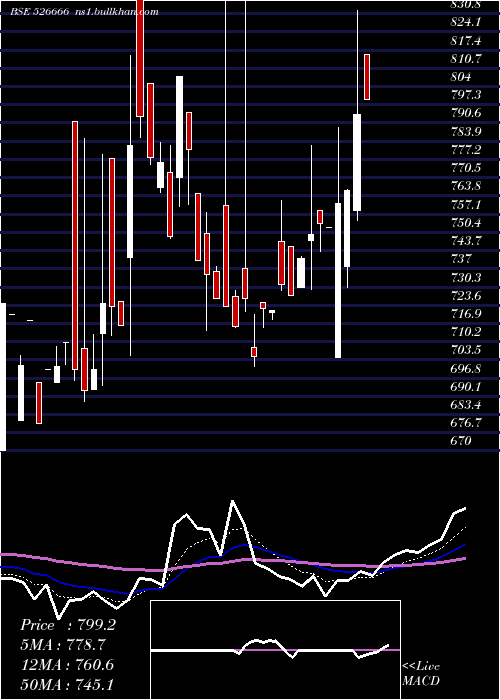Select the 683.4 price axis label
The height and width of the screenshot is (700, 500).
(x=466, y=404)
